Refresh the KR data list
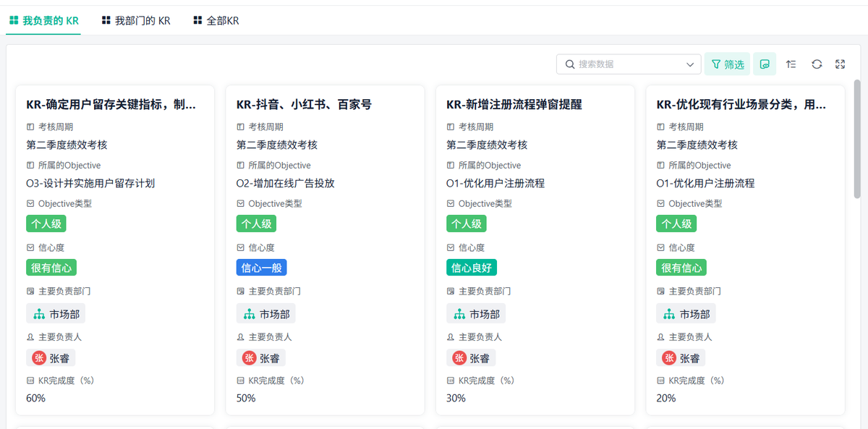Viewport: 868px width, 429px height. click(817, 64)
